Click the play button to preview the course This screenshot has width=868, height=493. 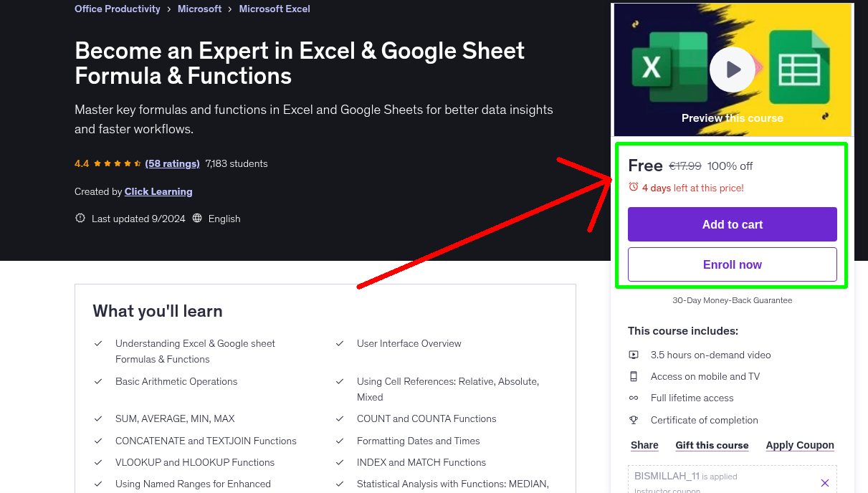tap(733, 69)
